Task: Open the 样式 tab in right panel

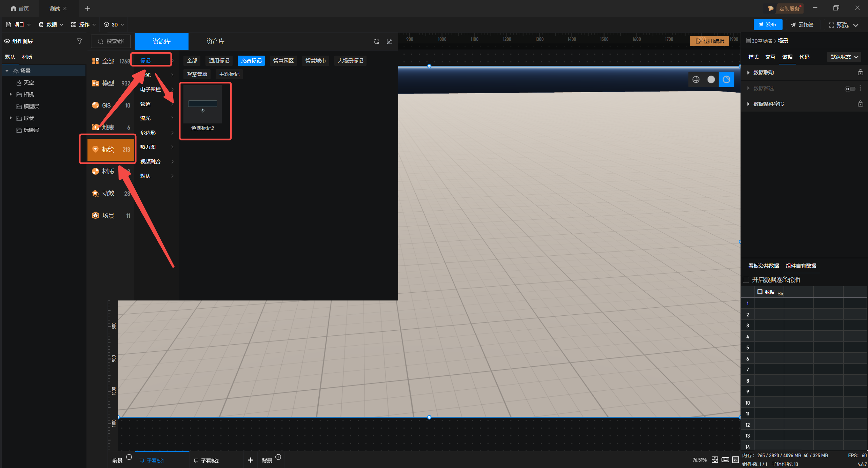Action: [x=753, y=57]
